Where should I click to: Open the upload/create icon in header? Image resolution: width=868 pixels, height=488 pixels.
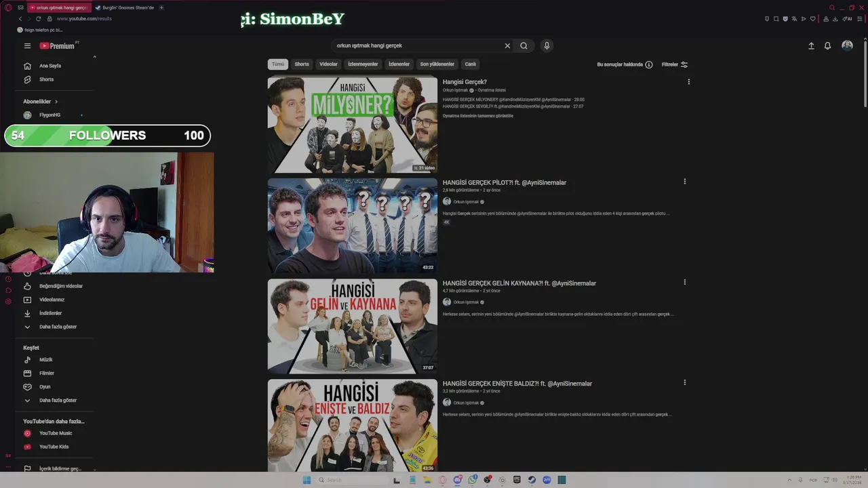click(811, 45)
